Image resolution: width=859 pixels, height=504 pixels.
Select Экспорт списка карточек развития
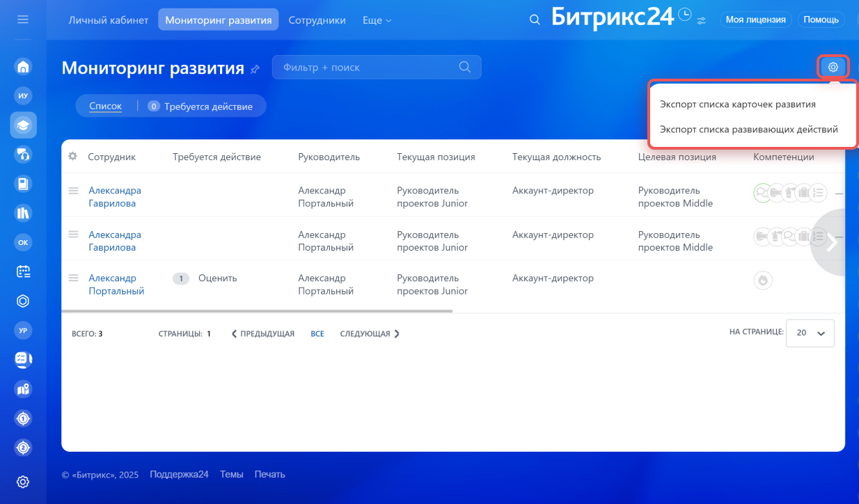(x=737, y=104)
